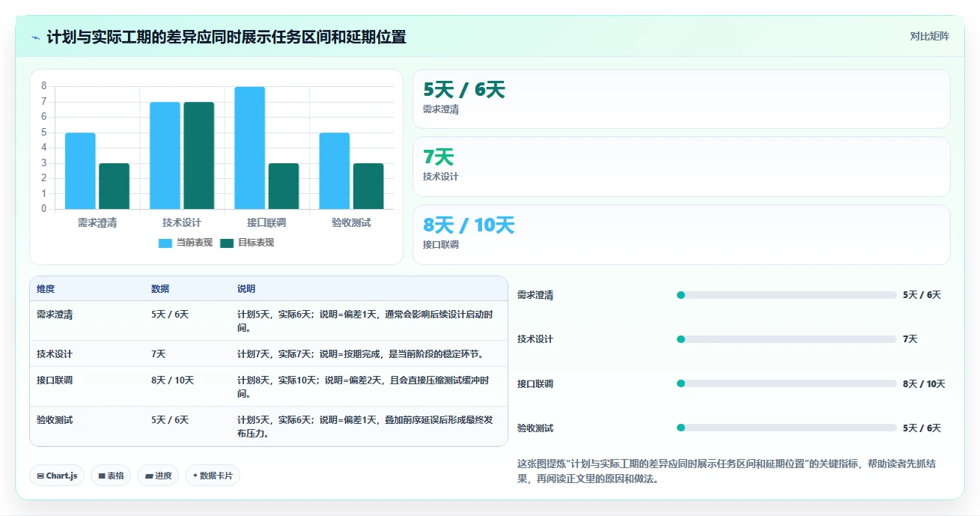Select the green 目标表现 bar for 验收测试
The image size is (980, 516).
(368, 186)
